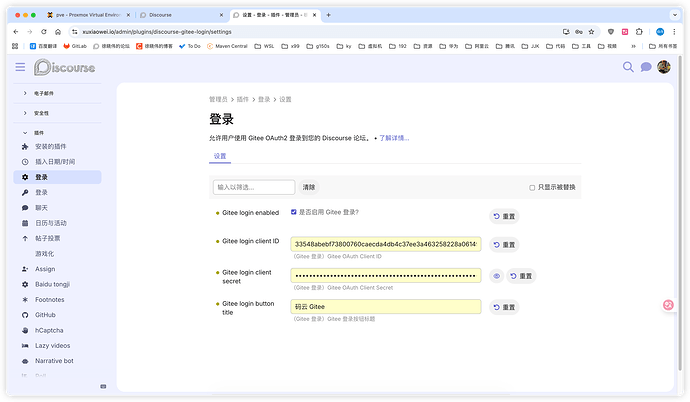Reveal client secret with eye icon
Screen dimensions: 690x402
coord(495,276)
